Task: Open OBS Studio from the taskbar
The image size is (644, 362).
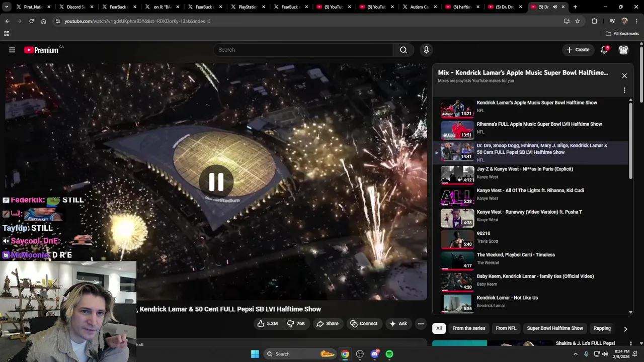Action: 360,354
